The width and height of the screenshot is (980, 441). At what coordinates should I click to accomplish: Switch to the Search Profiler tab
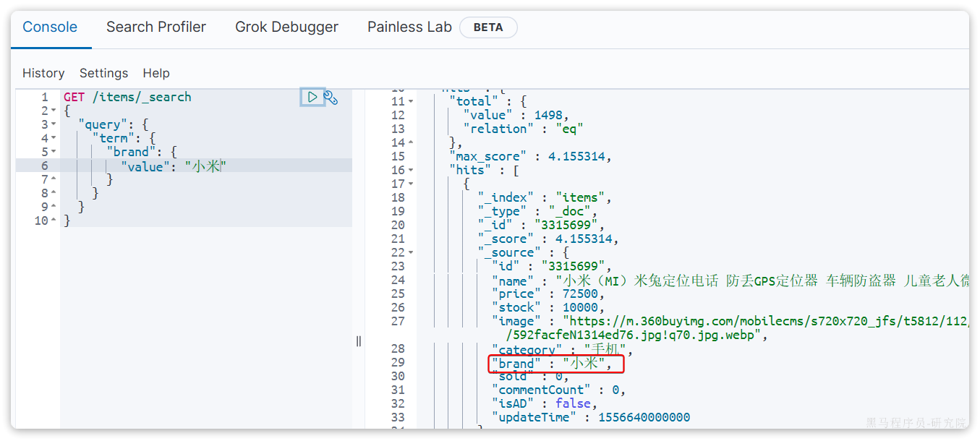coord(155,27)
